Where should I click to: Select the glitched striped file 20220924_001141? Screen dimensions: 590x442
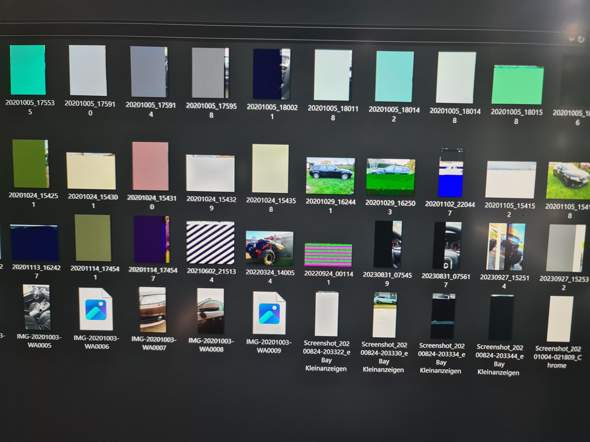(328, 255)
